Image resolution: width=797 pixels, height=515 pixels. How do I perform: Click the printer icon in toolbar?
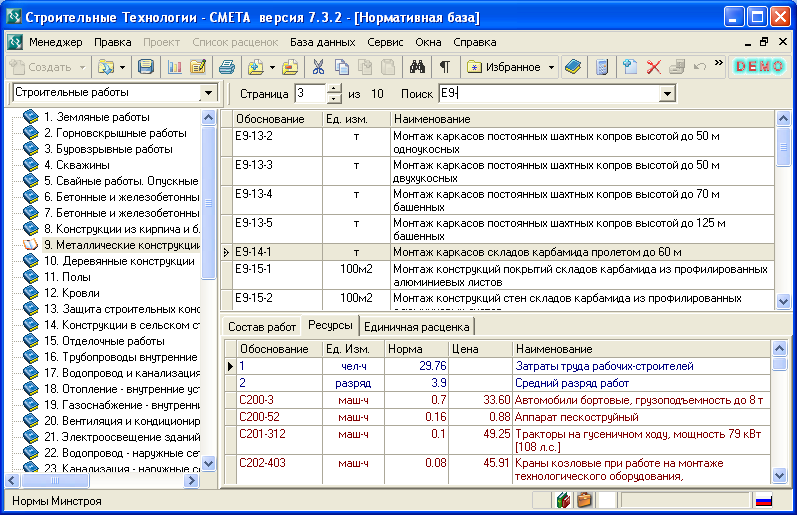[227, 67]
